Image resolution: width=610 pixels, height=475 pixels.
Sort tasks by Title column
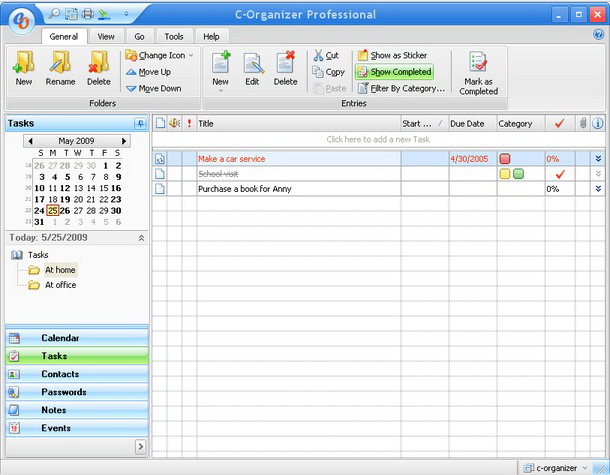tap(299, 124)
